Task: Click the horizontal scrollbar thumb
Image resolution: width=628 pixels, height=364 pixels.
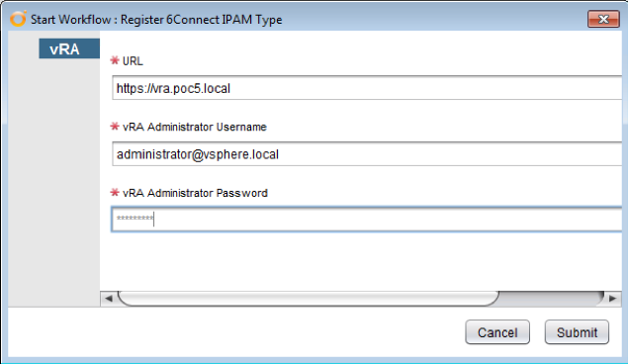Action: pyautogui.click(x=309, y=299)
